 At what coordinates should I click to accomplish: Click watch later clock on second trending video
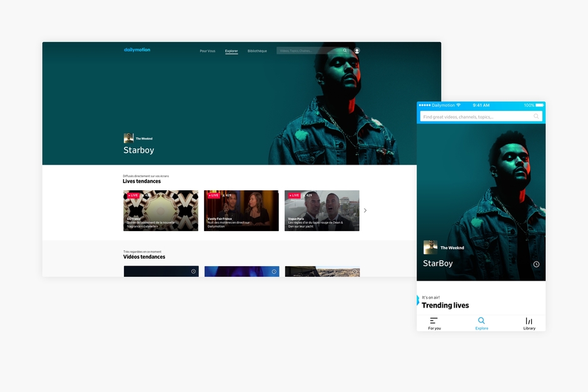click(274, 272)
